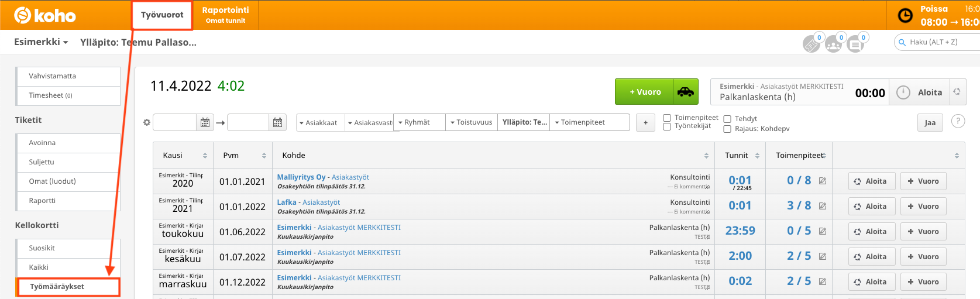980x299 pixels.
Task: Click the Koho logo
Action: [x=45, y=15]
